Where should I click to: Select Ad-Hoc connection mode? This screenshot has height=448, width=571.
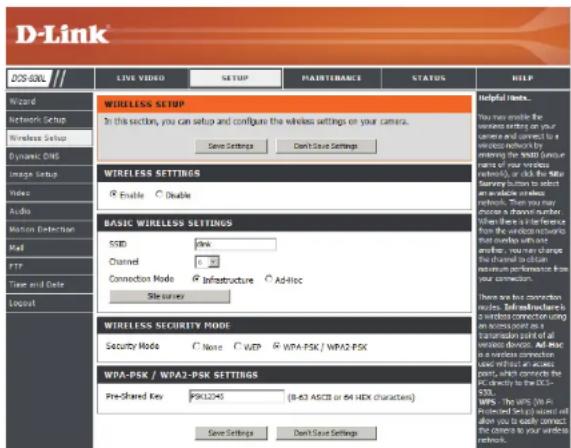(269, 279)
